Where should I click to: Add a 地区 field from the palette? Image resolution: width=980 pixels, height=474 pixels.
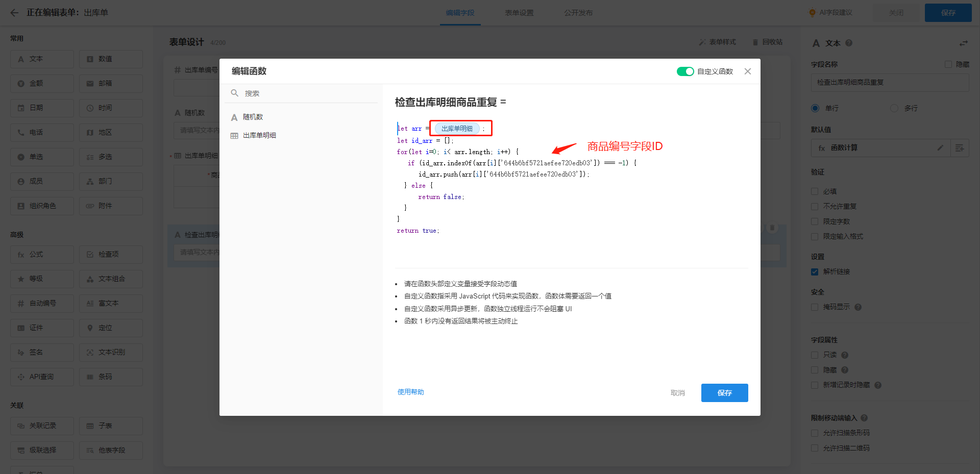click(x=111, y=133)
